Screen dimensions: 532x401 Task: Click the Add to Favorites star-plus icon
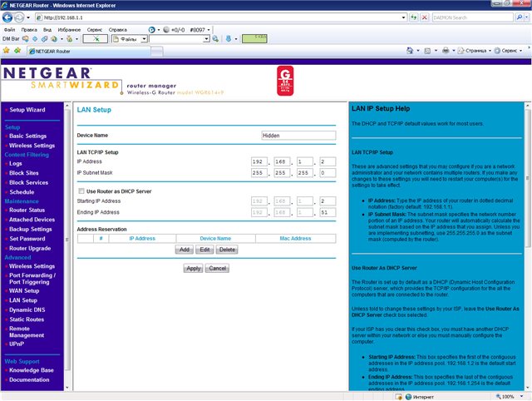pos(17,51)
